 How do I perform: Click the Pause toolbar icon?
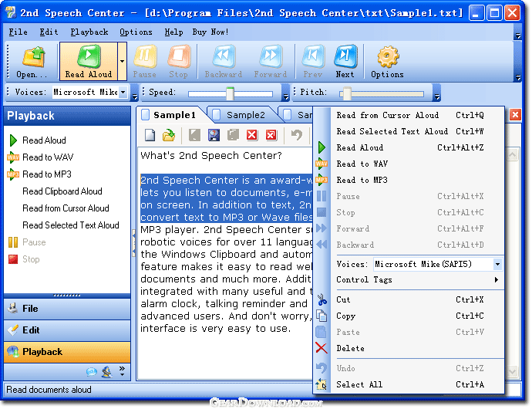pos(145,62)
